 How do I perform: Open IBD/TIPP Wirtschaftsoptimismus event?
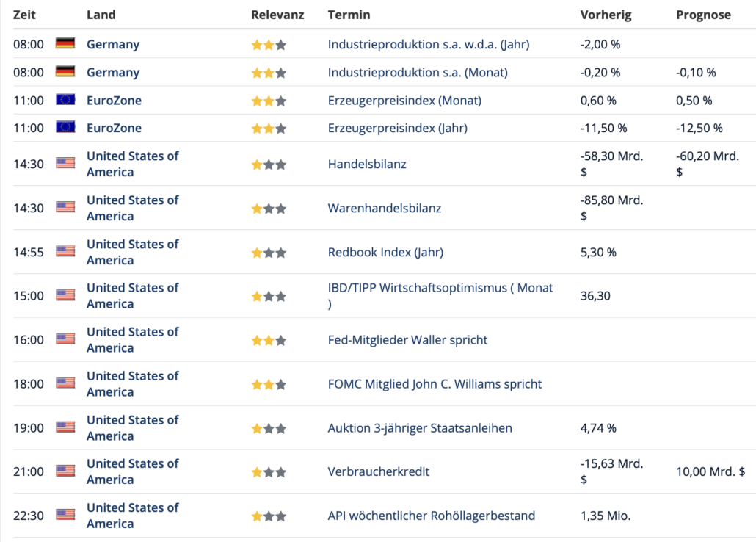440,288
